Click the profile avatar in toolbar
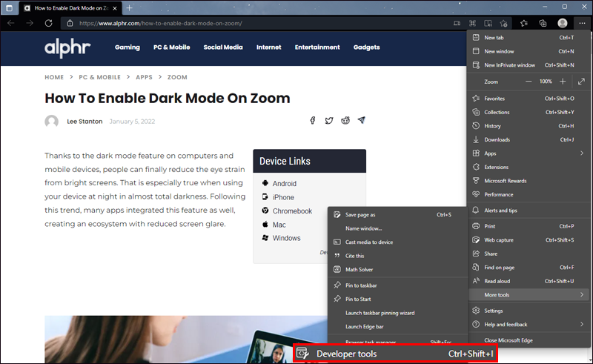This screenshot has width=593, height=364. coord(563,23)
